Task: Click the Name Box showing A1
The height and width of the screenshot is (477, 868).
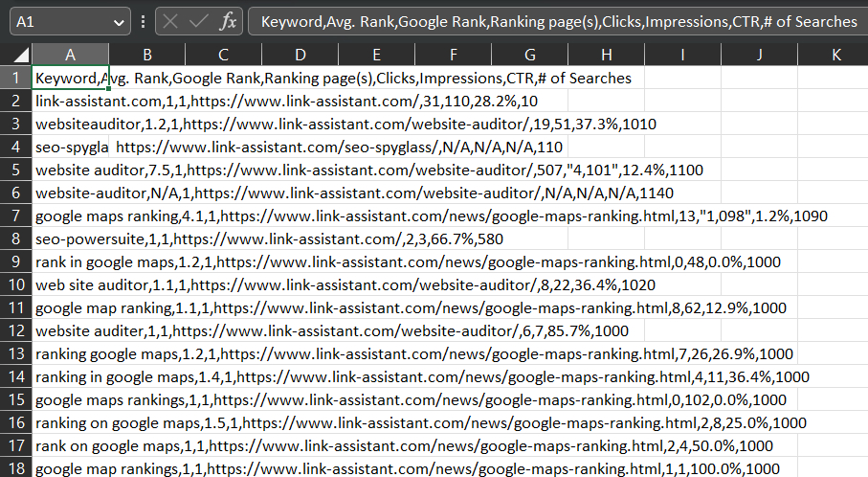Action: tap(70, 22)
